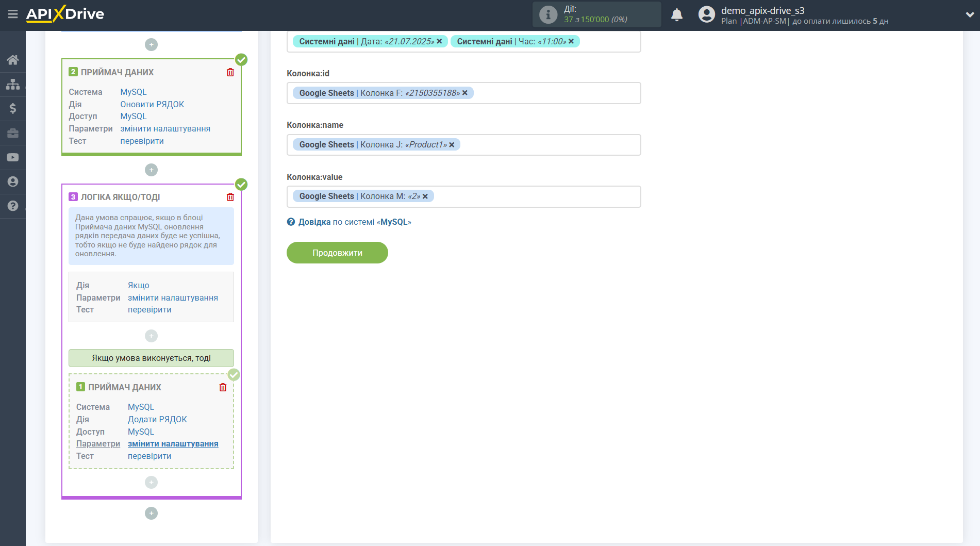Click the Дії 37 з 150'000 counter

pos(595,14)
